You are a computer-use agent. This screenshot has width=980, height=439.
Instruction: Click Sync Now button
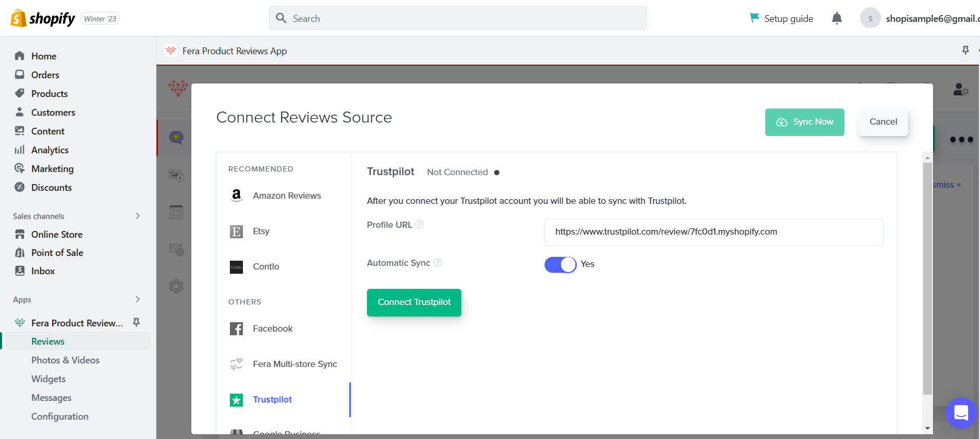804,122
